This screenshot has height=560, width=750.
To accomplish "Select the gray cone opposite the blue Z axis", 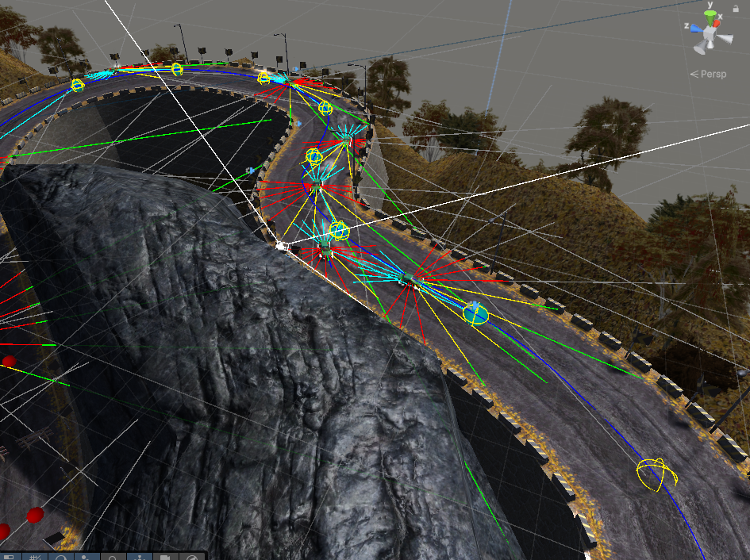I will pos(725,38).
